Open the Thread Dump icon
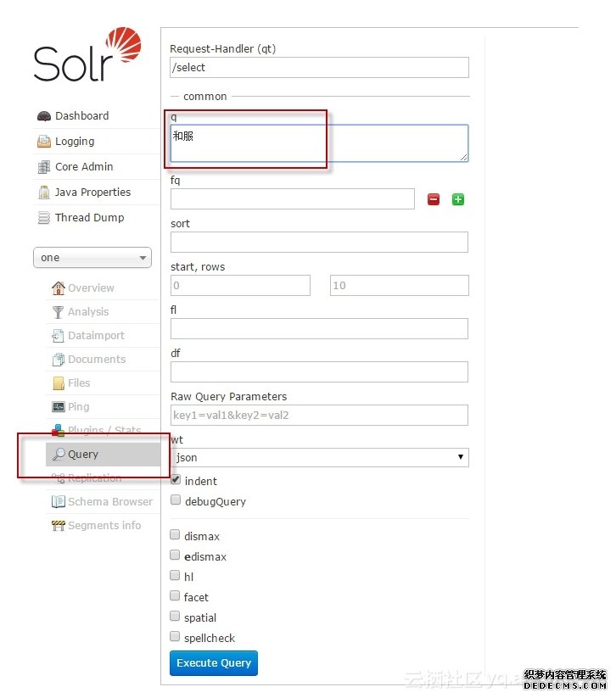Viewport: 616px width, 698px height. coord(44,218)
